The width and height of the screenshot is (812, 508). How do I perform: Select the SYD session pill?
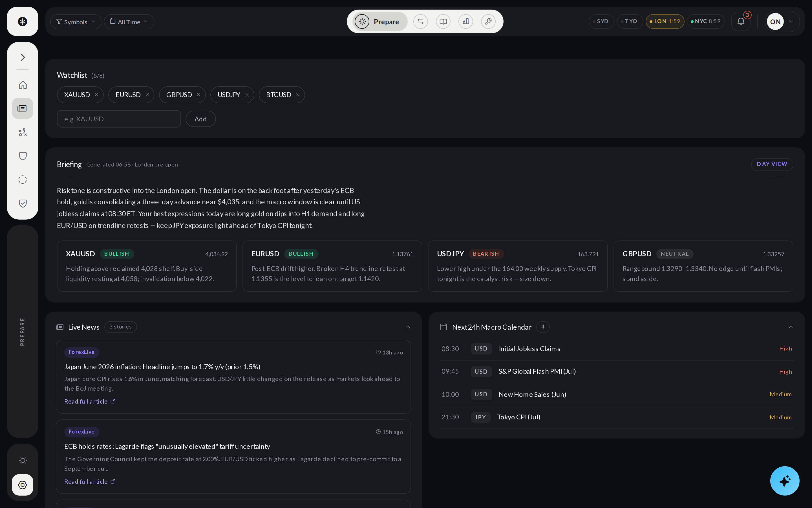pyautogui.click(x=601, y=21)
